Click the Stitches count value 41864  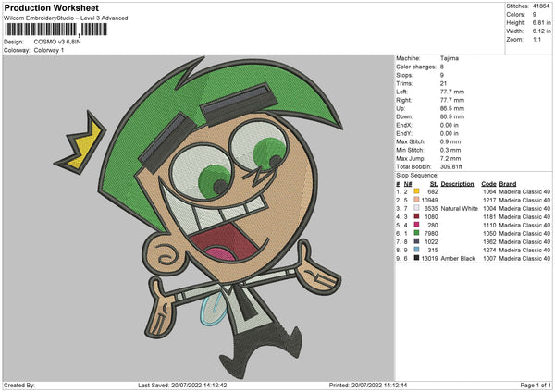tap(539, 6)
